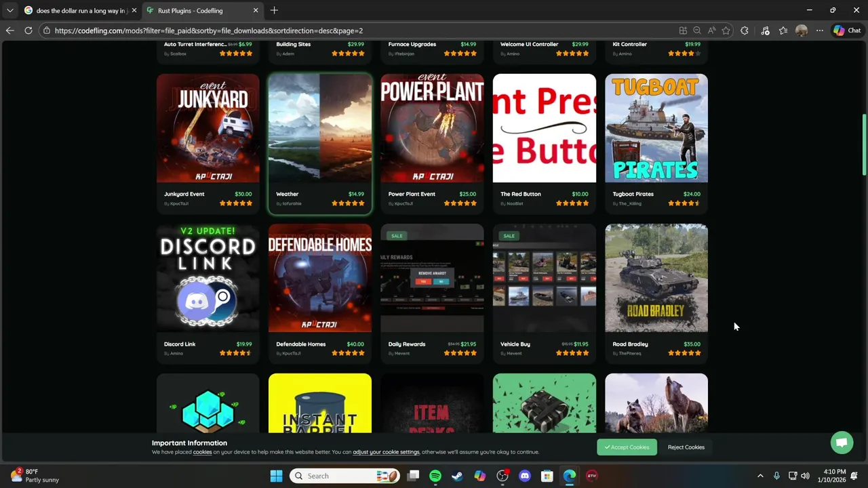Open the tab search dropdown arrow
This screenshot has width=868, height=488.
(x=9, y=10)
